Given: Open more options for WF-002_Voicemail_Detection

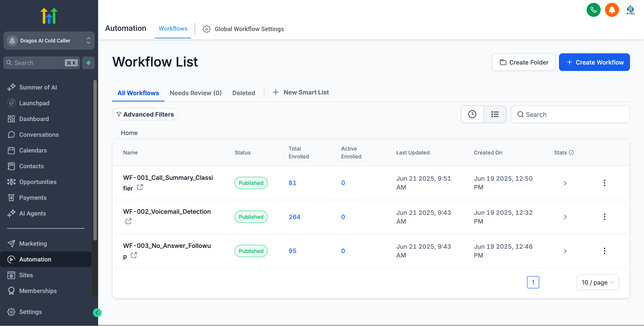Looking at the screenshot, I should (x=604, y=217).
